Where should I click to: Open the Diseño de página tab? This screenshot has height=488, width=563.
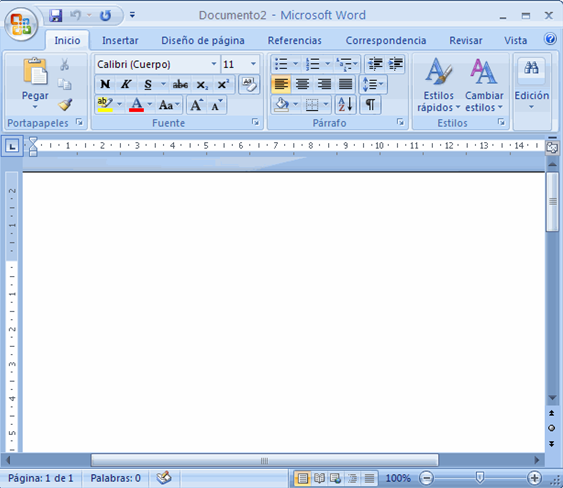[203, 40]
